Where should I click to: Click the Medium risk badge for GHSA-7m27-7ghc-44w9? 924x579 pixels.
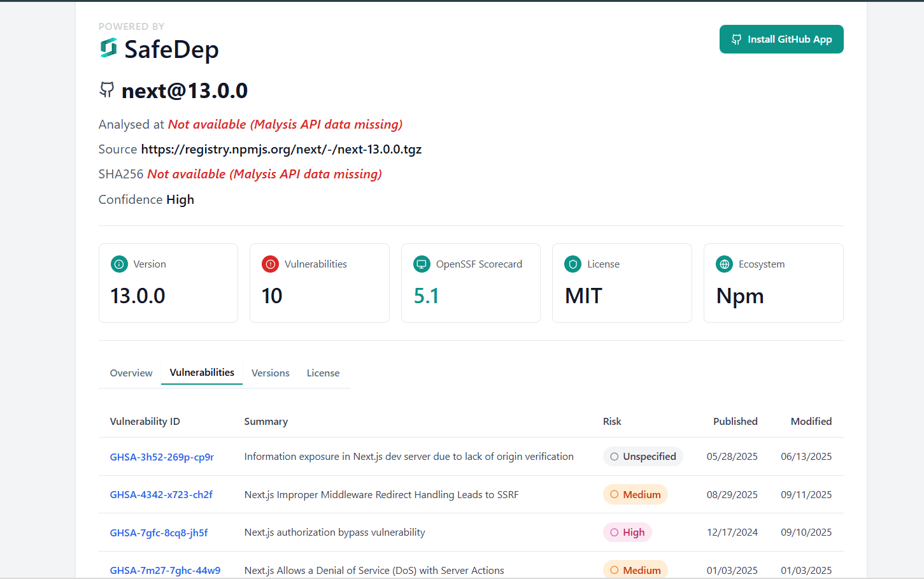click(x=636, y=569)
